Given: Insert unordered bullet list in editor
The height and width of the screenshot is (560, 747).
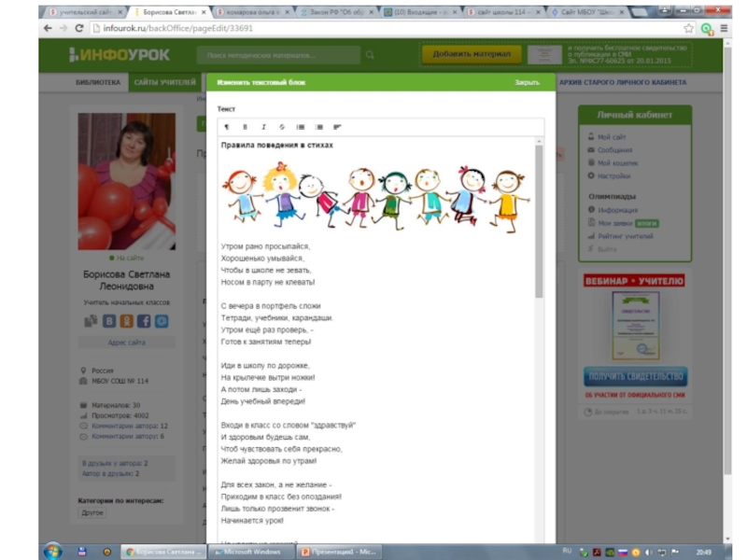Looking at the screenshot, I should tap(301, 126).
